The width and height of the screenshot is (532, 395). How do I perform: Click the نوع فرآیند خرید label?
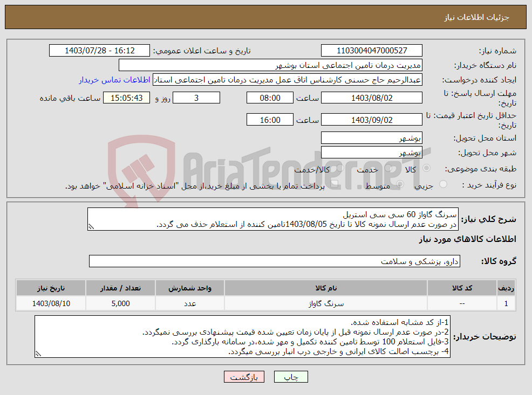click(x=489, y=185)
